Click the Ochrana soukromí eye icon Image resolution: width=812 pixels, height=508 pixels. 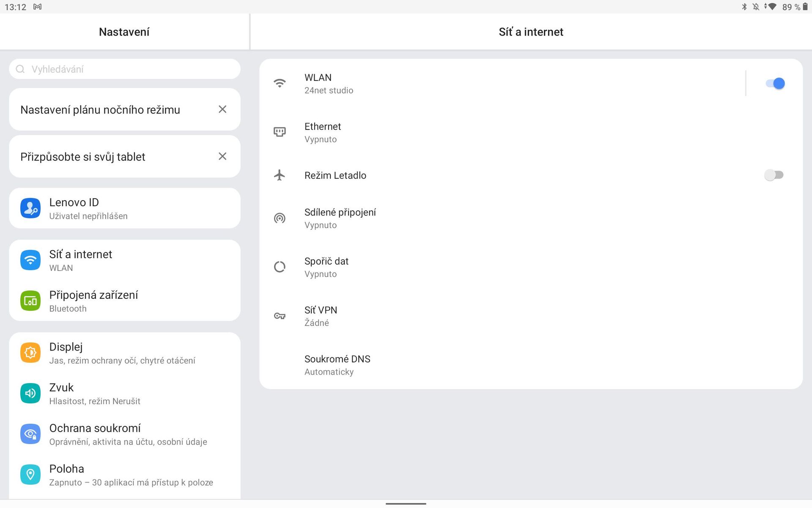[30, 434]
